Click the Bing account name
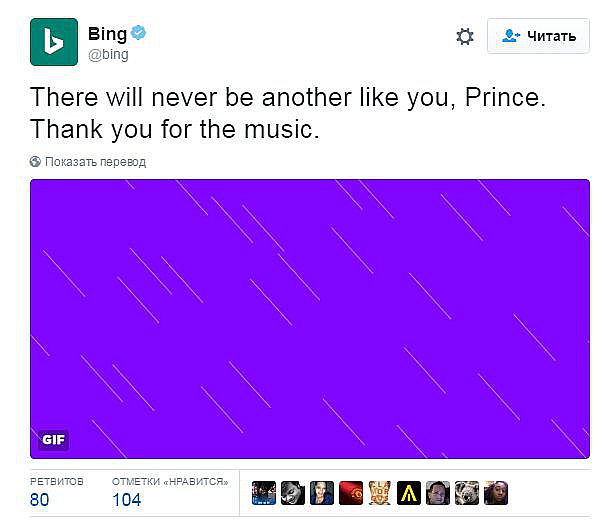The height and width of the screenshot is (520, 609). click(108, 35)
